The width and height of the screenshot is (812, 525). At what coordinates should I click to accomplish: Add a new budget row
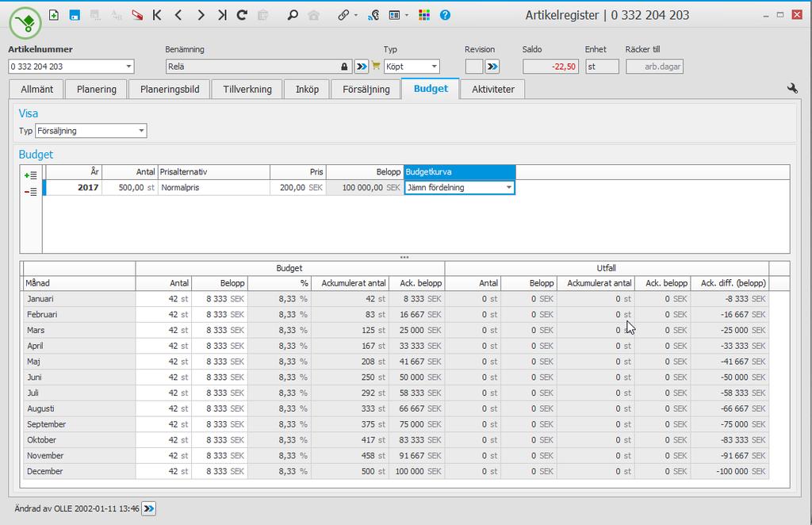point(31,175)
